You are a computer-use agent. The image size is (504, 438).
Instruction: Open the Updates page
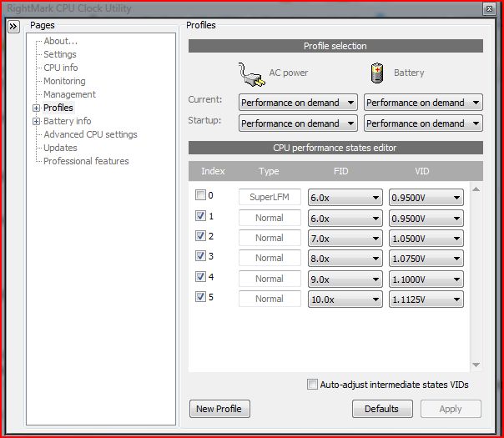(60, 148)
